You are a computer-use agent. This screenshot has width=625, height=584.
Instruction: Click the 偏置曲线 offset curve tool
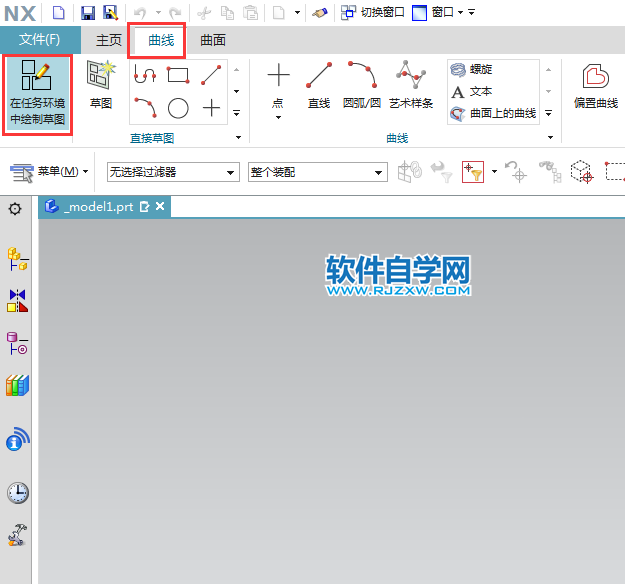coord(596,86)
